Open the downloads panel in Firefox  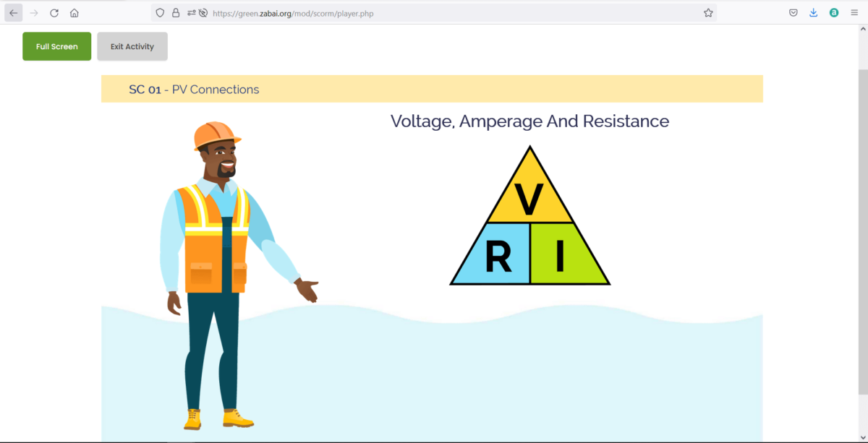[813, 12]
